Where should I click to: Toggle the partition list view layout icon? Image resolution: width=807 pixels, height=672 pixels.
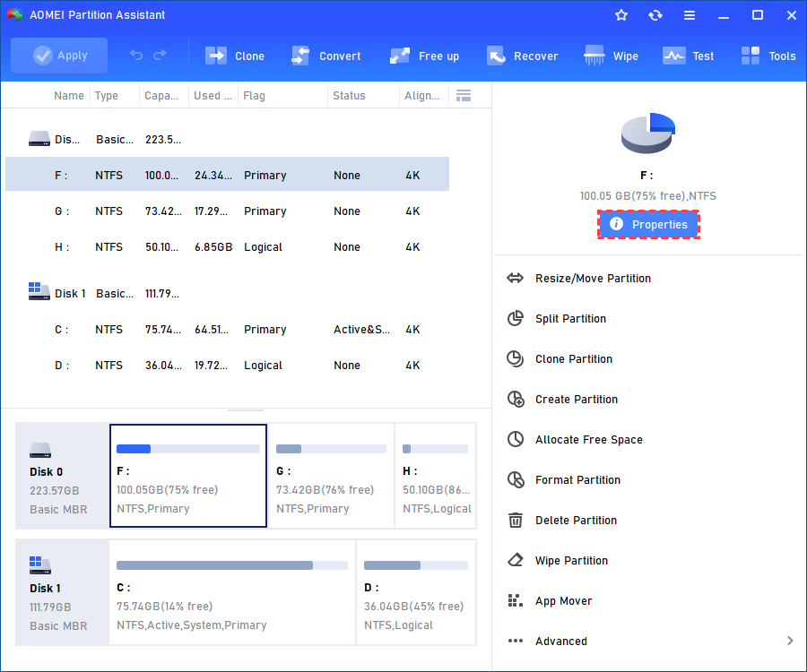464,96
